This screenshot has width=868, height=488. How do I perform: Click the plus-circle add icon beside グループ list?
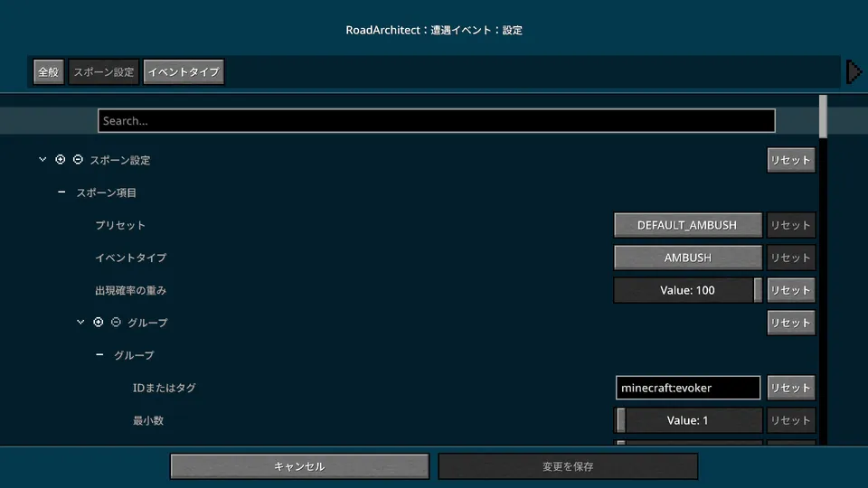(x=99, y=323)
